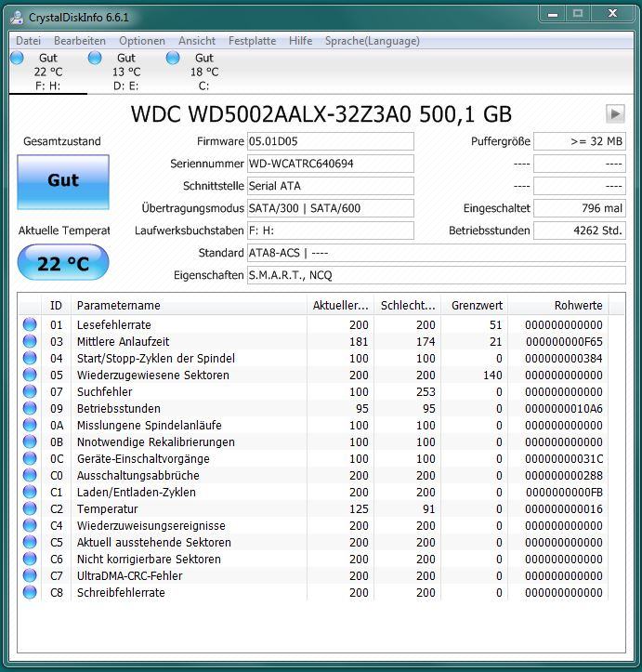Click the Aktueller... column header
The width and height of the screenshot is (642, 672).
coord(340,305)
